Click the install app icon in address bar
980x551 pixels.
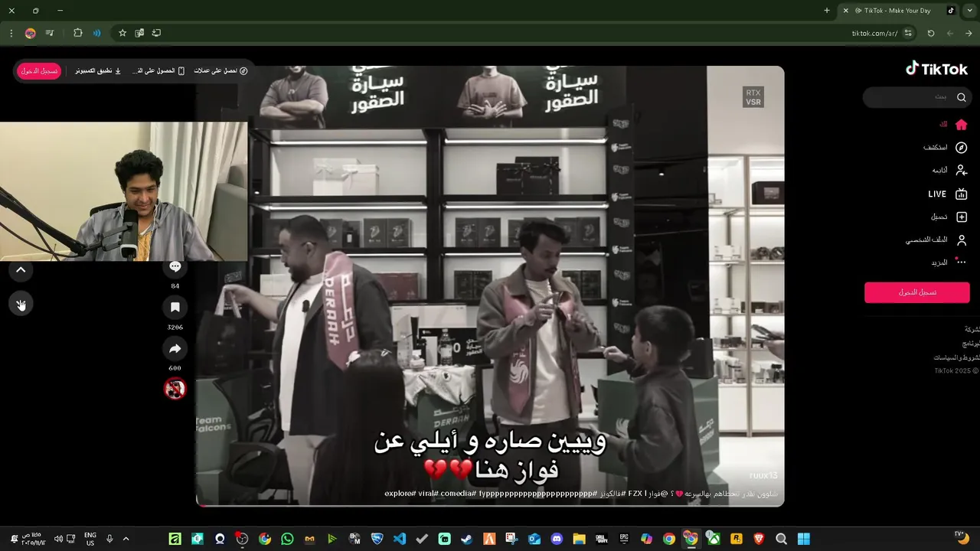tap(156, 33)
